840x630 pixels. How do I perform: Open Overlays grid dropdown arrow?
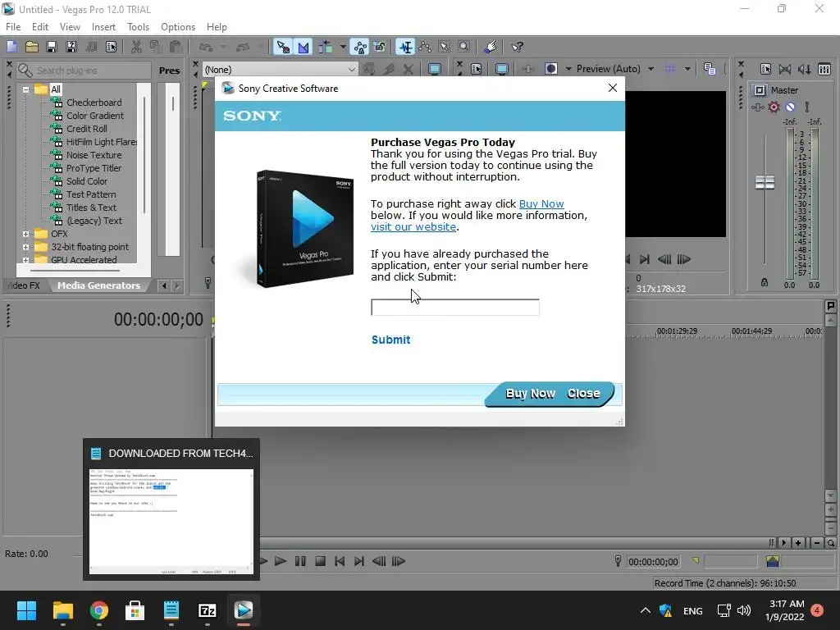687,69
